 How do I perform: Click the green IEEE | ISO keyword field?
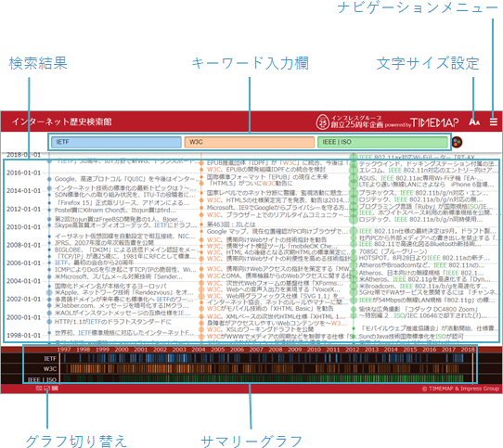point(382,142)
